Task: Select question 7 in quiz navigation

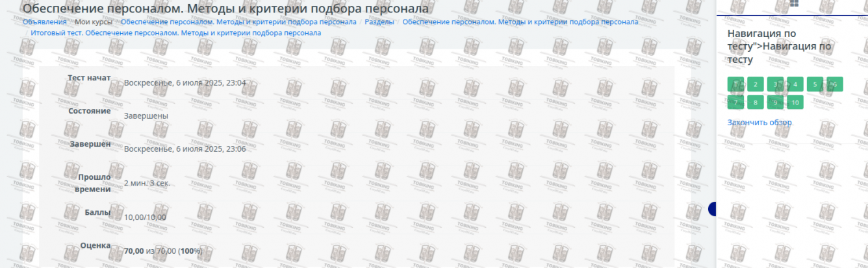Action: [735, 103]
